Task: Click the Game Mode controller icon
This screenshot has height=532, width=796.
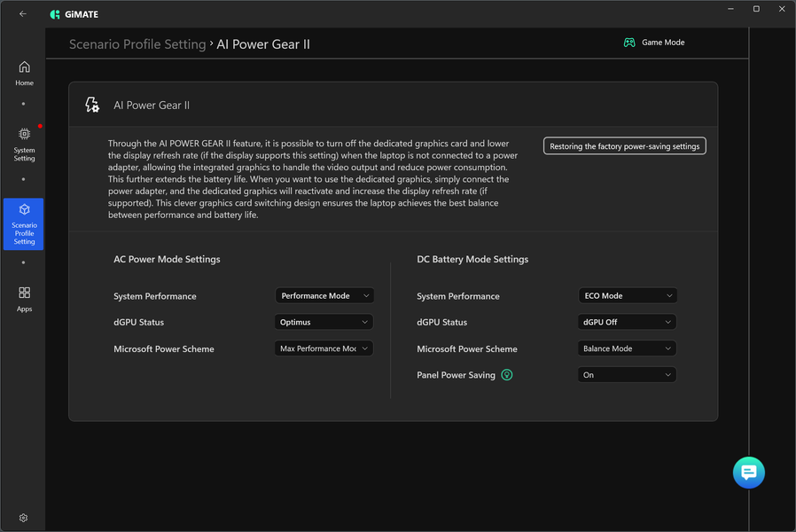Action: (x=629, y=43)
